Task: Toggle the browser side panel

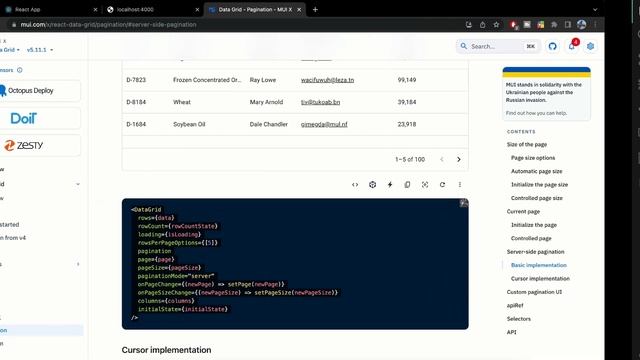Action: tap(568, 24)
